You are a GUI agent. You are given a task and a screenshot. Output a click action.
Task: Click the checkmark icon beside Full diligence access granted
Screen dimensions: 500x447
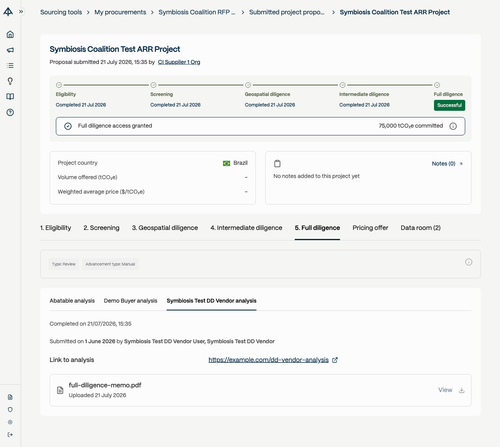click(68, 126)
